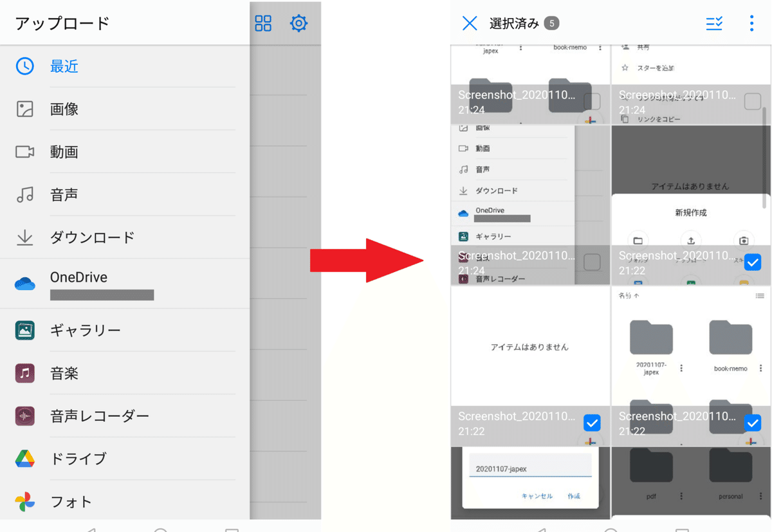Uncheck the box on 名前 folder-list 21:22 screenshot
This screenshot has width=772, height=532.
pyautogui.click(x=753, y=423)
